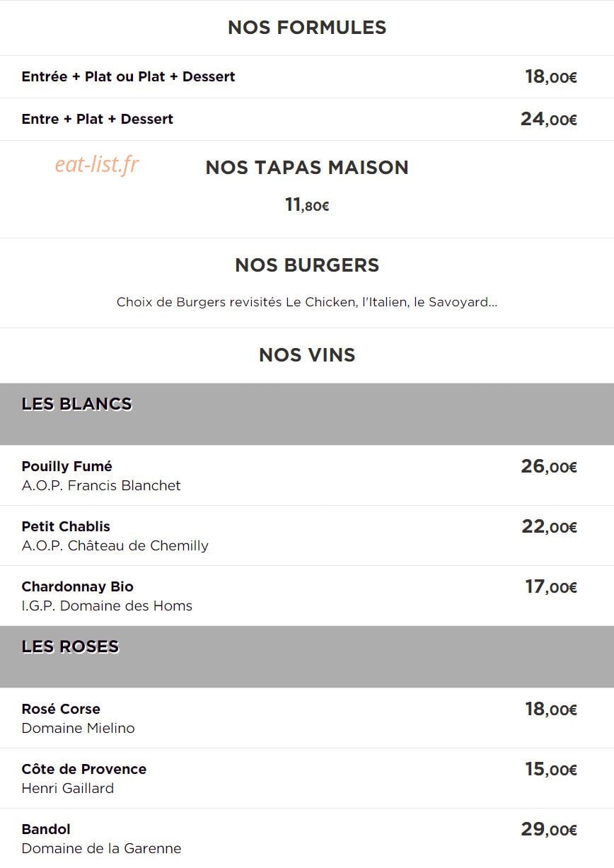The width and height of the screenshot is (614, 868).
Task: Click the NOS BURGERS heading
Action: pos(307,265)
